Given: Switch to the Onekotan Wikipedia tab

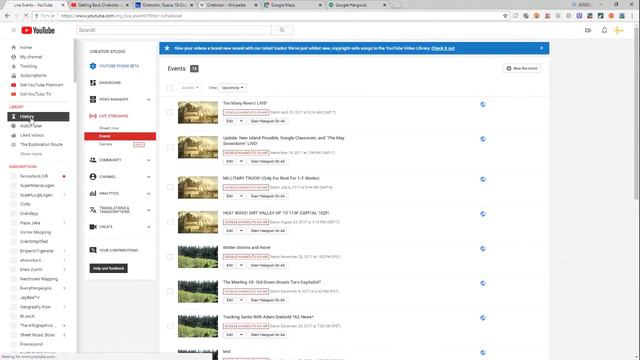Looking at the screenshot, I should (x=227, y=5).
